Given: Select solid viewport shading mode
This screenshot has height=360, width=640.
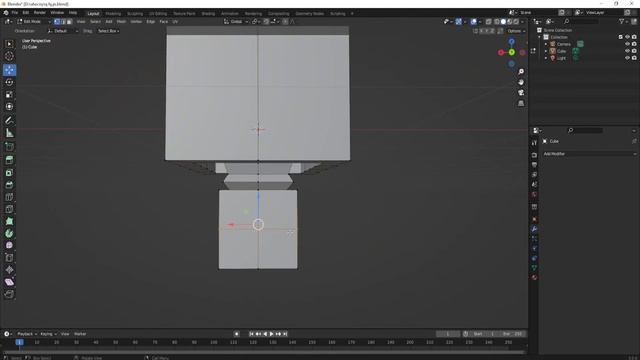Looking at the screenshot, I should [503, 22].
